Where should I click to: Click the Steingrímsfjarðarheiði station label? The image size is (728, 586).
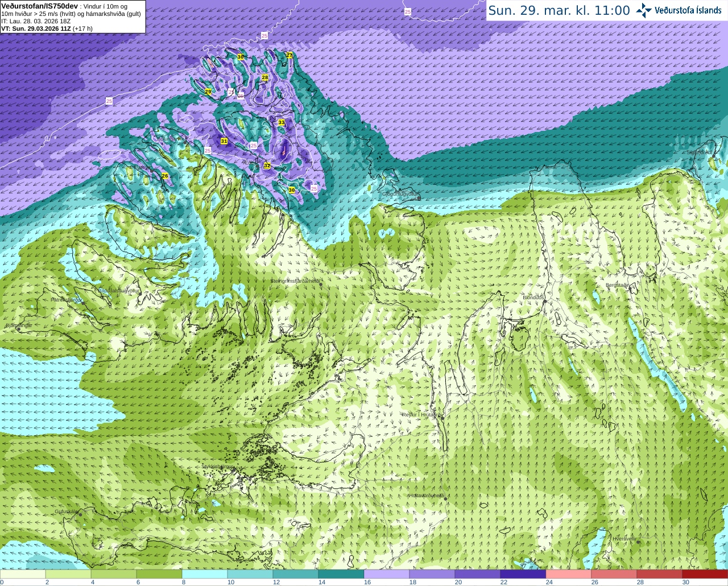pos(294,281)
